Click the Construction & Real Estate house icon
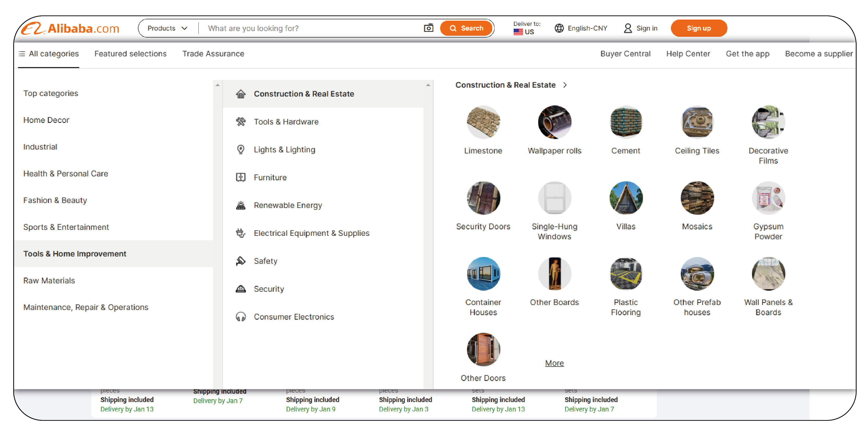The image size is (868, 431). (241, 94)
